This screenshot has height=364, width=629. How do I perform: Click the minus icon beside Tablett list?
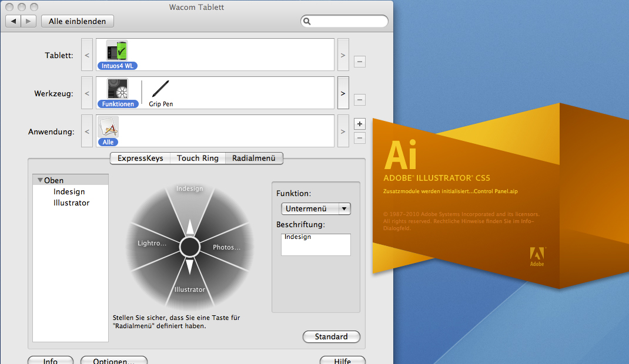[x=360, y=62]
